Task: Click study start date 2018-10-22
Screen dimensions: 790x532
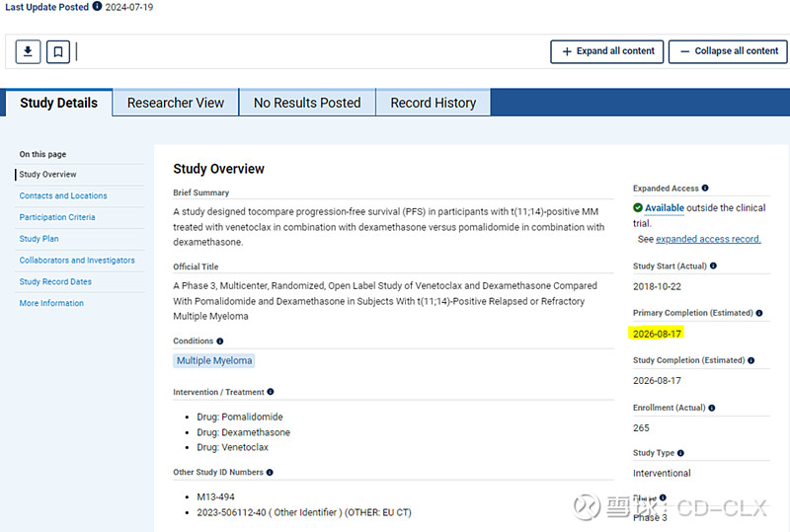Action: pyautogui.click(x=657, y=286)
